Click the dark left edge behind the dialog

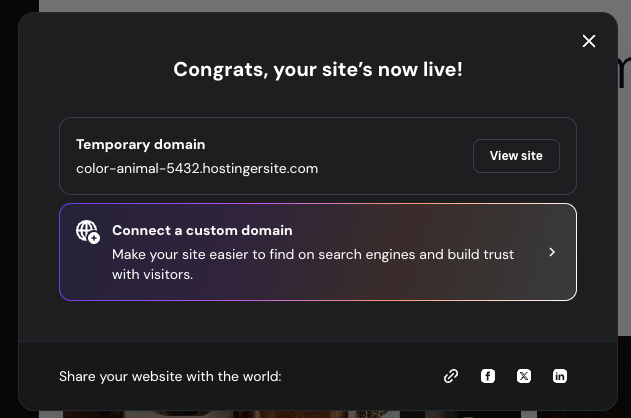pos(8,200)
